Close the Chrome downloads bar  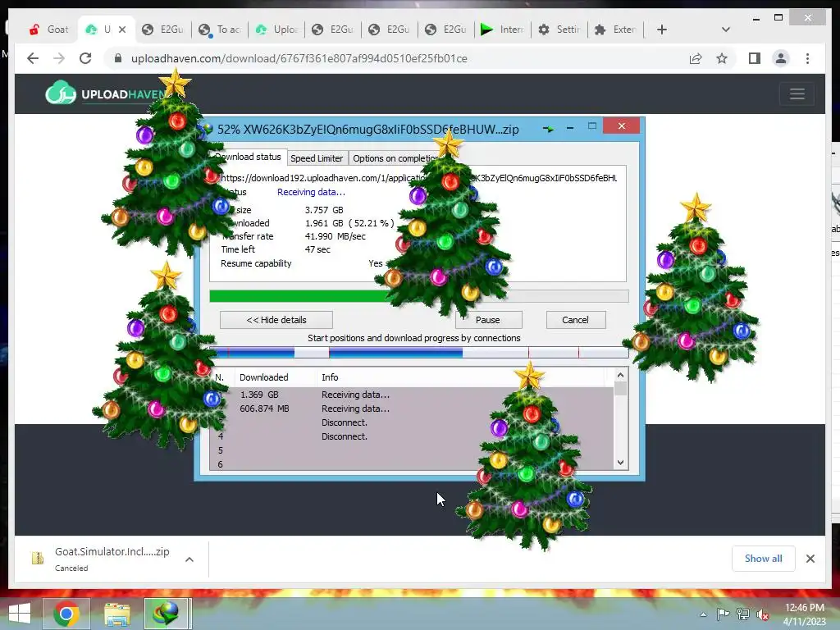point(810,558)
